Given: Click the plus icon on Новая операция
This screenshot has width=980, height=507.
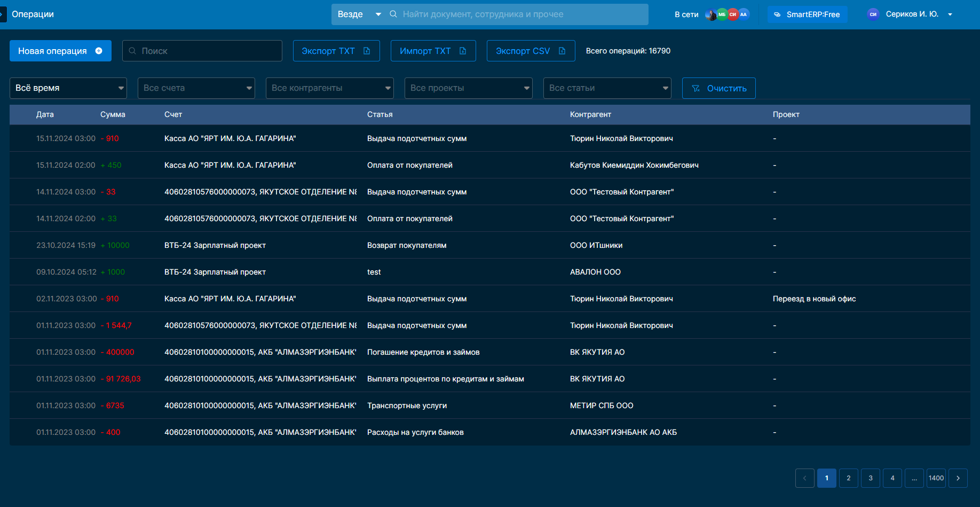Looking at the screenshot, I should coord(99,51).
